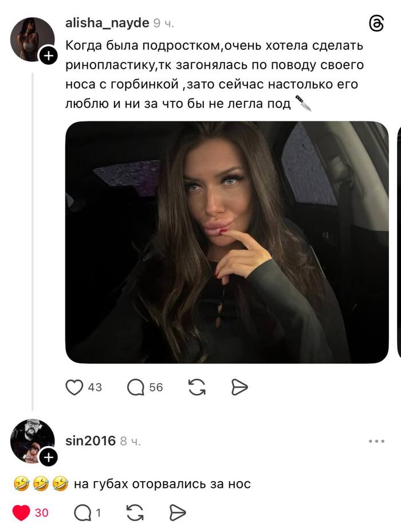This screenshot has width=401, height=532.
Task: Unlike the sin2016 comment red heart
Action: tap(21, 513)
